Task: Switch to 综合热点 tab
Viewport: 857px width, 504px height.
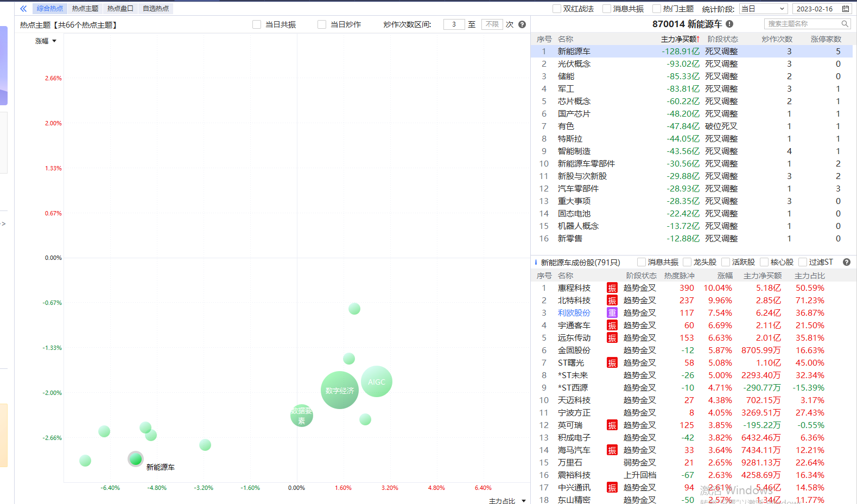Action: (x=50, y=9)
